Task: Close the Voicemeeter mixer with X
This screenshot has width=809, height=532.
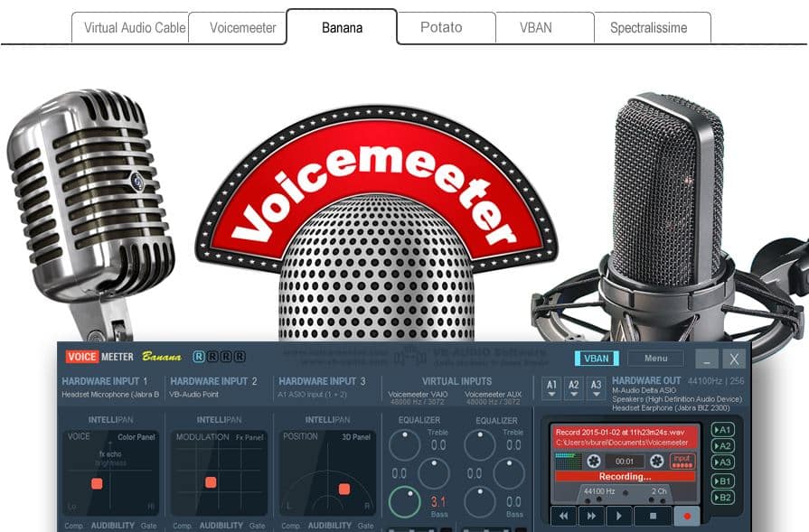Action: click(x=734, y=359)
